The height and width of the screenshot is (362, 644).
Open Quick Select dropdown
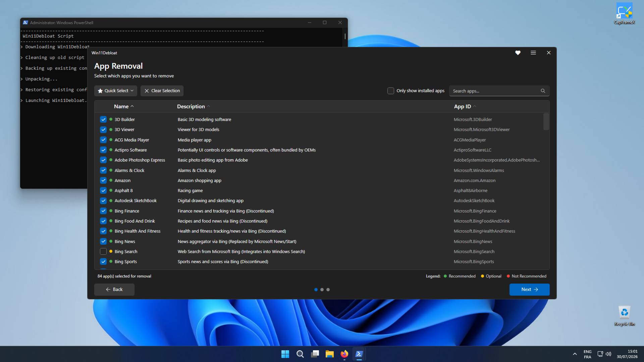115,91
